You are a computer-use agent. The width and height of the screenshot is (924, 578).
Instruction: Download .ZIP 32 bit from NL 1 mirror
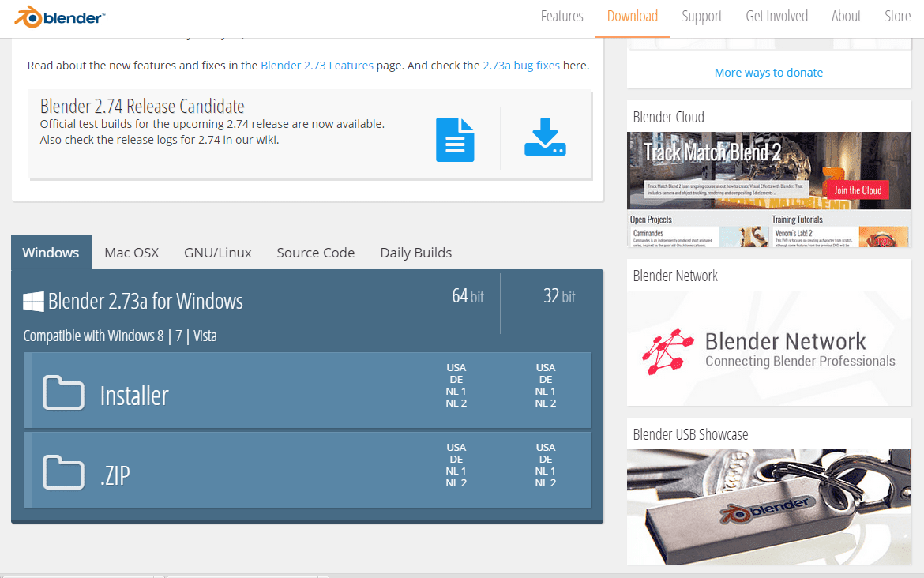tap(546, 471)
